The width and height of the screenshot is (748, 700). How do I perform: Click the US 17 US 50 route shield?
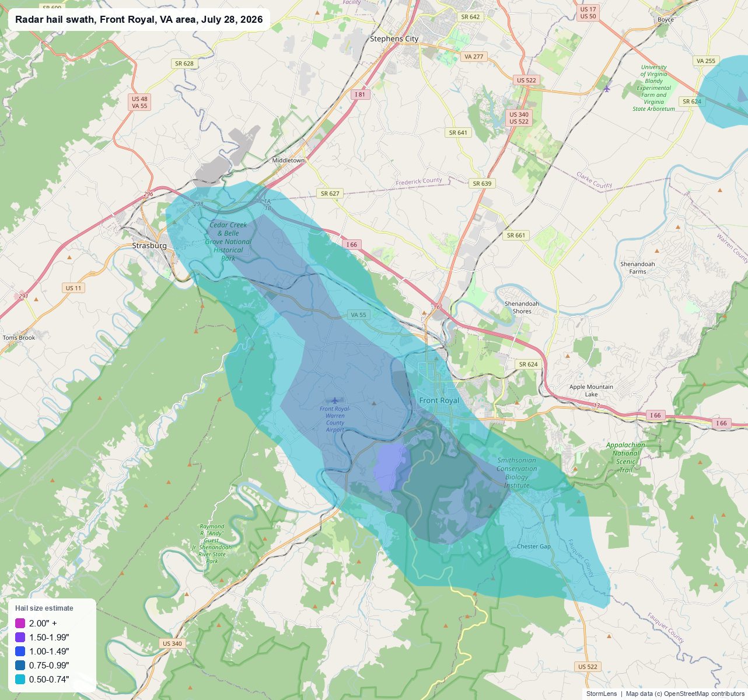588,13
